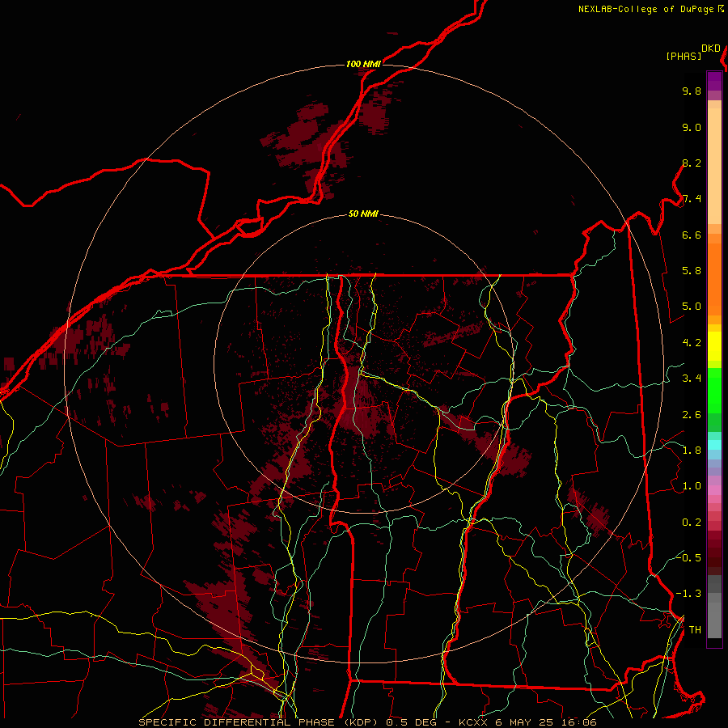The height and width of the screenshot is (728, 728).
Task: Select the pink legend color band
Action: 714,490
